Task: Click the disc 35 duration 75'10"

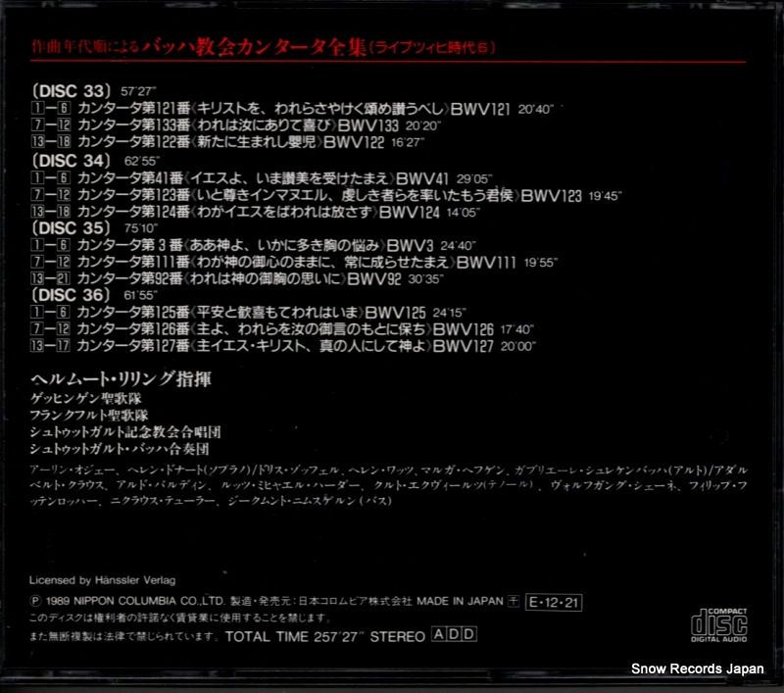Action: (x=141, y=228)
